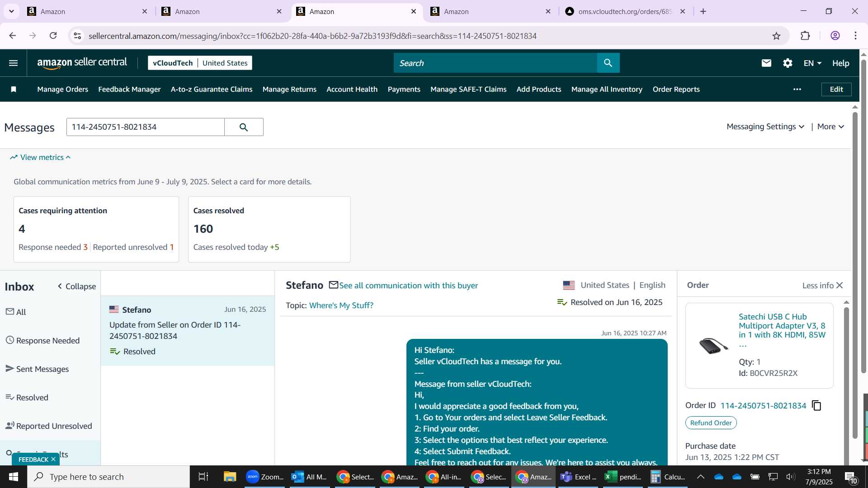868x488 pixels.
Task: Reload the page with refresh icon
Action: pyautogui.click(x=53, y=36)
